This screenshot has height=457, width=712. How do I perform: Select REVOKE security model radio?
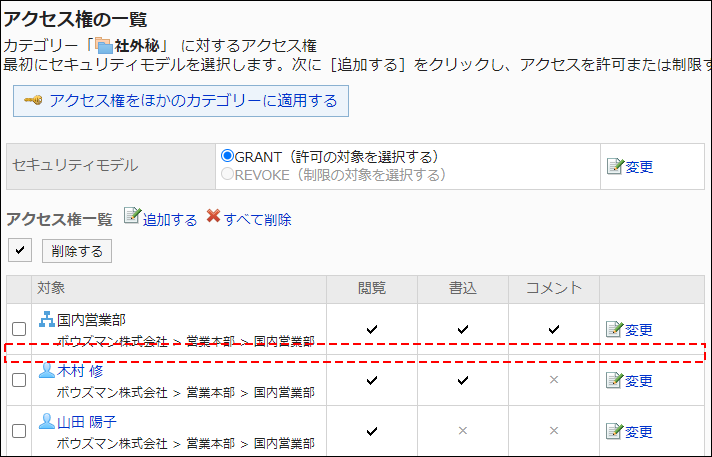click(x=227, y=174)
